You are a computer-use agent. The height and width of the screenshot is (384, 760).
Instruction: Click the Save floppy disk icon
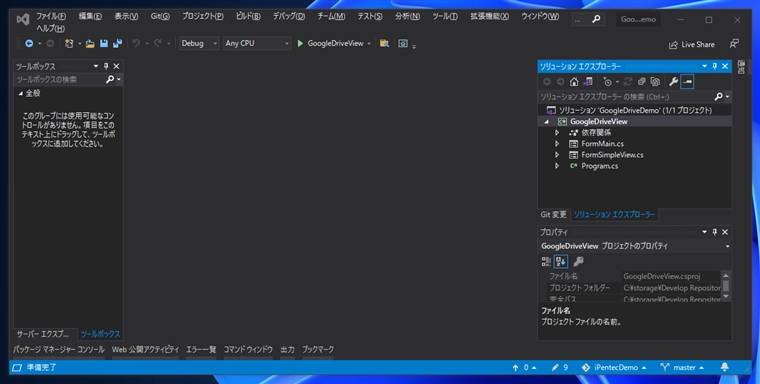[x=104, y=44]
